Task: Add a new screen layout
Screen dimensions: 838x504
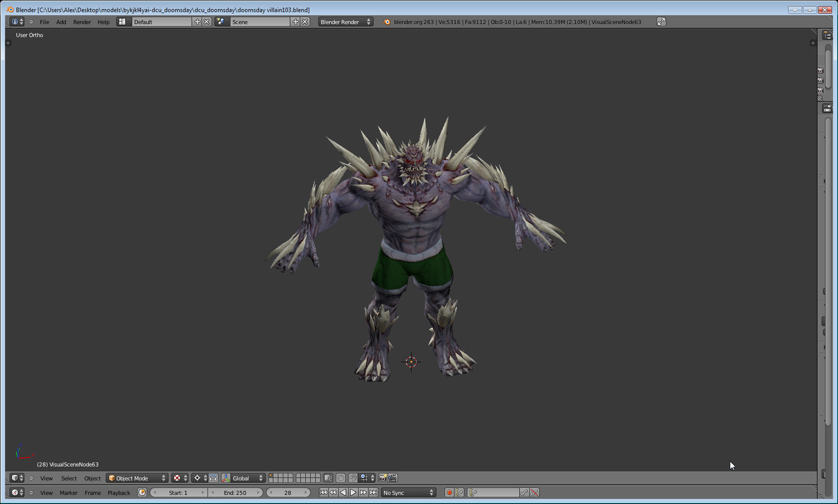Action: (x=197, y=22)
